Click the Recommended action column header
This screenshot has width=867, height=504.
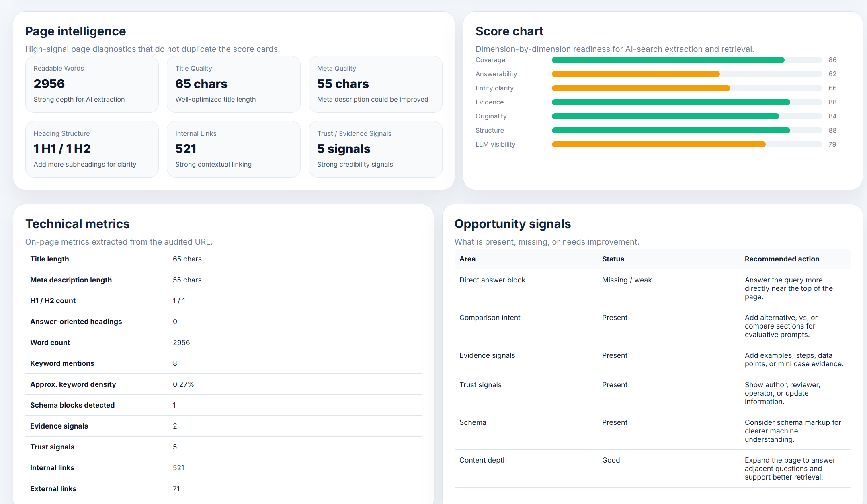[782, 259]
